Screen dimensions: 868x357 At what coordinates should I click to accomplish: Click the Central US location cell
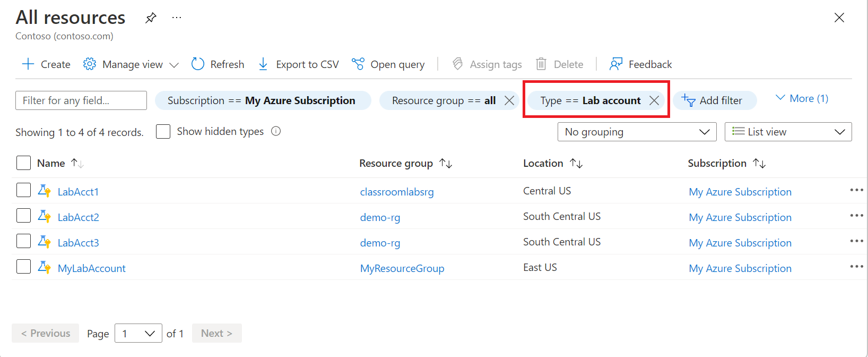point(547,191)
